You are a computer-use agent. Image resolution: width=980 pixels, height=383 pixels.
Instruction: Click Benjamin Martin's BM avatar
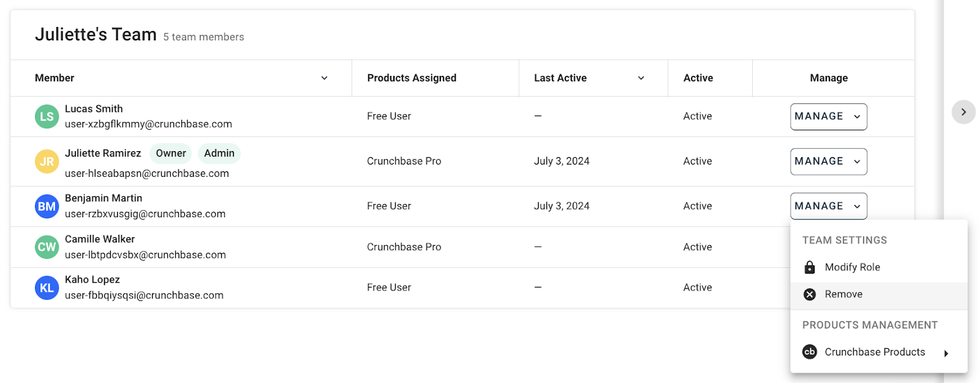(x=47, y=206)
